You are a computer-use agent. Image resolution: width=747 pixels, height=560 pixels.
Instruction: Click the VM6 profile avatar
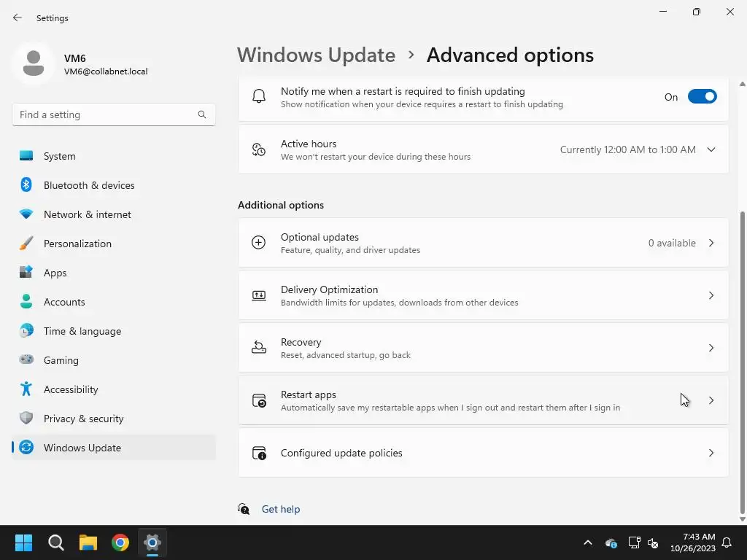click(x=34, y=64)
